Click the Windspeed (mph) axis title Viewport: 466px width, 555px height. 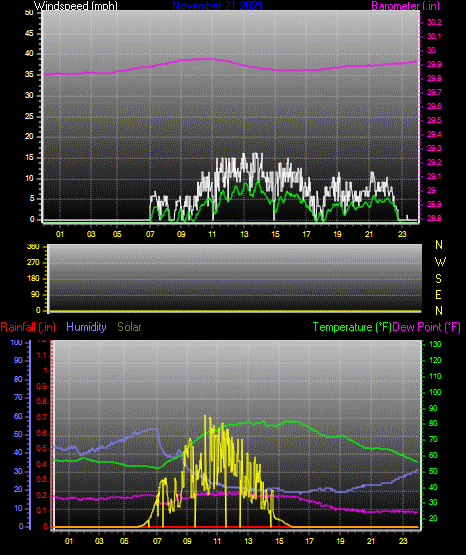point(75,6)
